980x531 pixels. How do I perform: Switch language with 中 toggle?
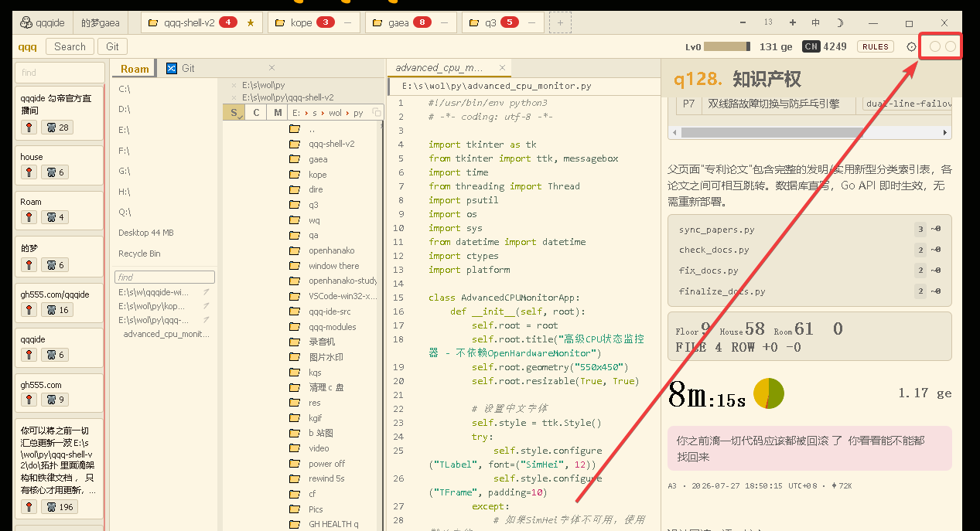click(x=816, y=23)
